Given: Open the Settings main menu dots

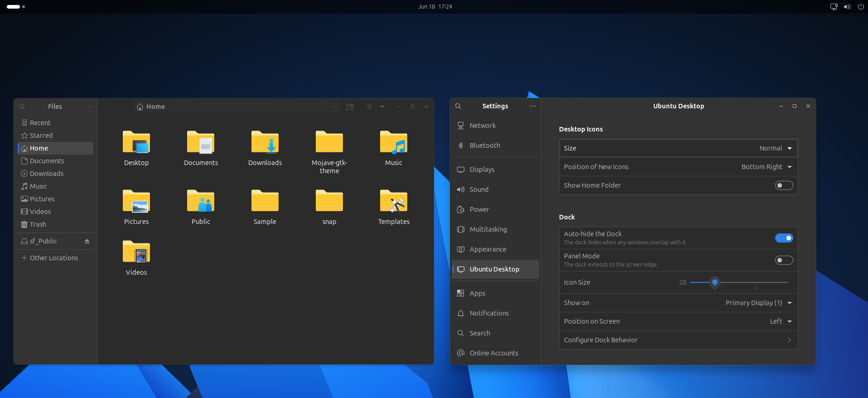Looking at the screenshot, I should pos(532,106).
